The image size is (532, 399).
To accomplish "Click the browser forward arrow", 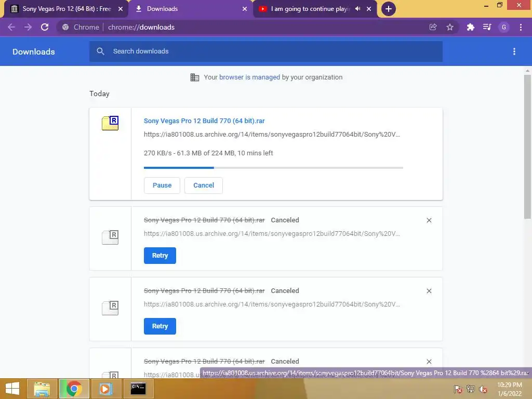I will pyautogui.click(x=28, y=27).
